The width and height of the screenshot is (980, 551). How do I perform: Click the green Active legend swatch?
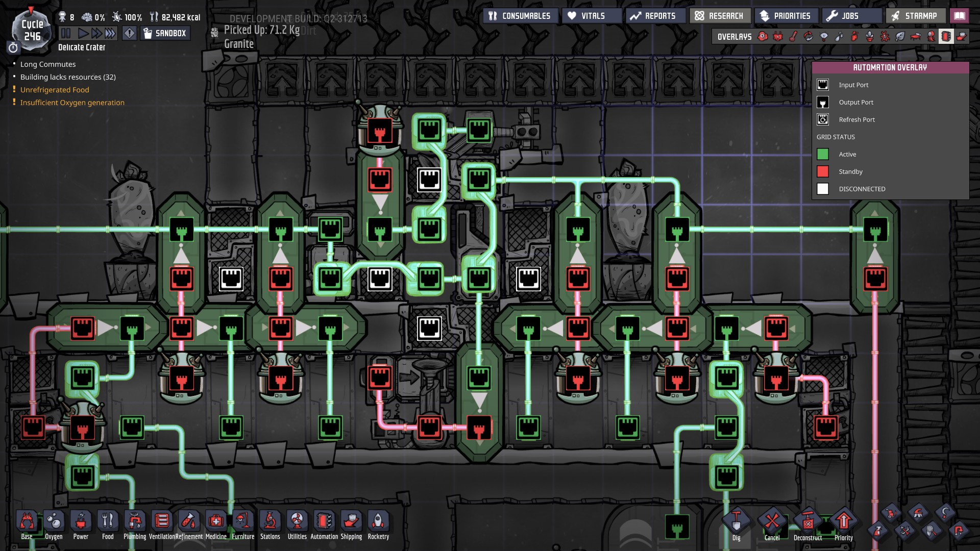(x=823, y=154)
